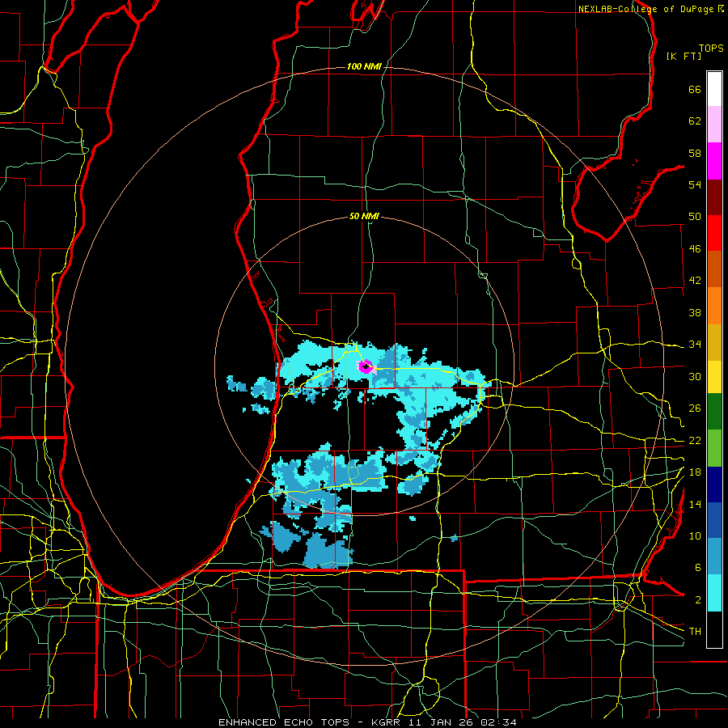Click the medium blue 6 kft legend swatch

click(714, 557)
